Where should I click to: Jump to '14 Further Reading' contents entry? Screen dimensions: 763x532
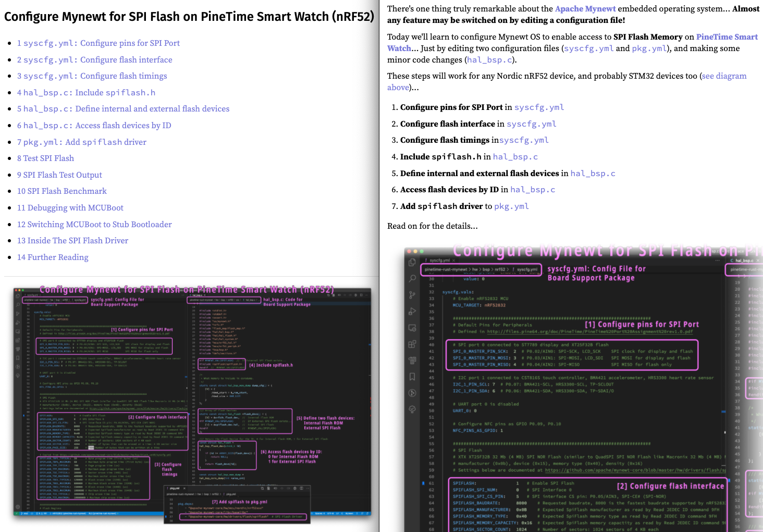[53, 257]
